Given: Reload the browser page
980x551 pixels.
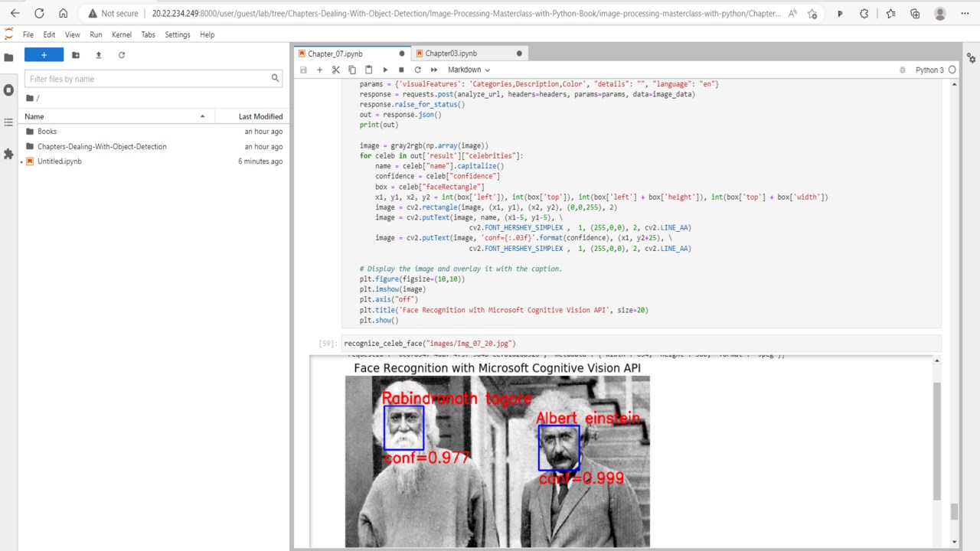Looking at the screenshot, I should click(x=39, y=13).
